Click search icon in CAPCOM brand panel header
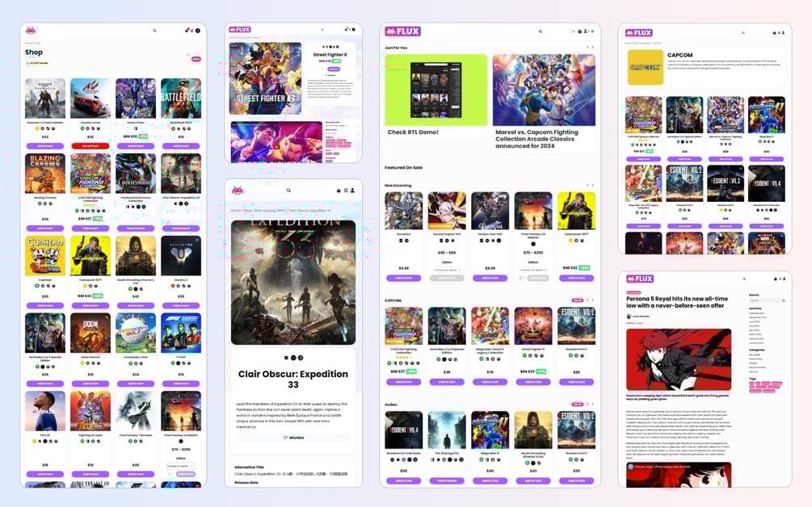 [x=743, y=32]
